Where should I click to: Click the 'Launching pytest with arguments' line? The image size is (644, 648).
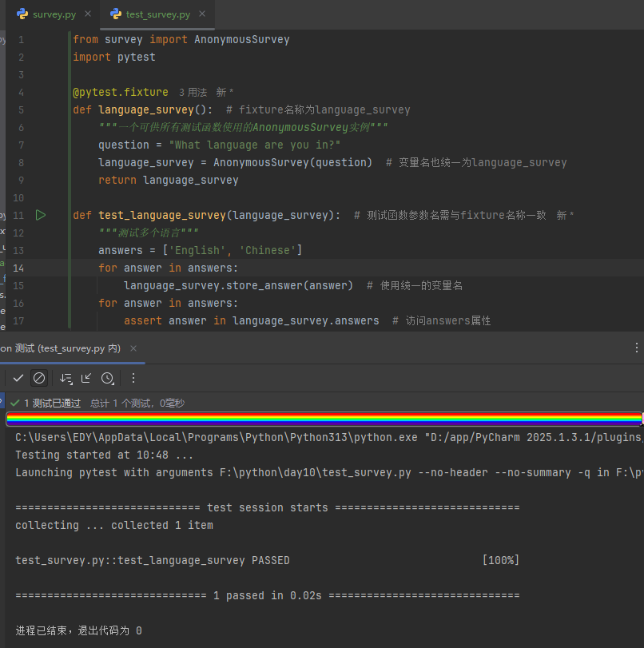click(x=328, y=472)
